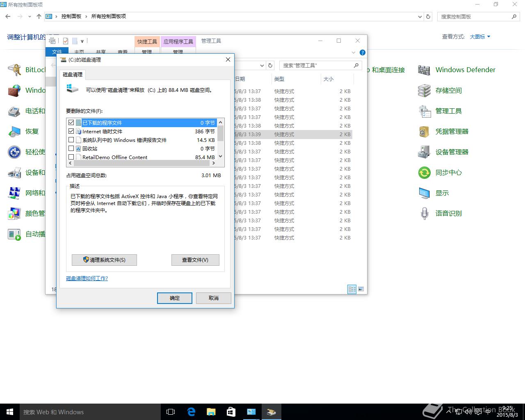
Task: Open the Network and Sharing icon
Action: 14,193
